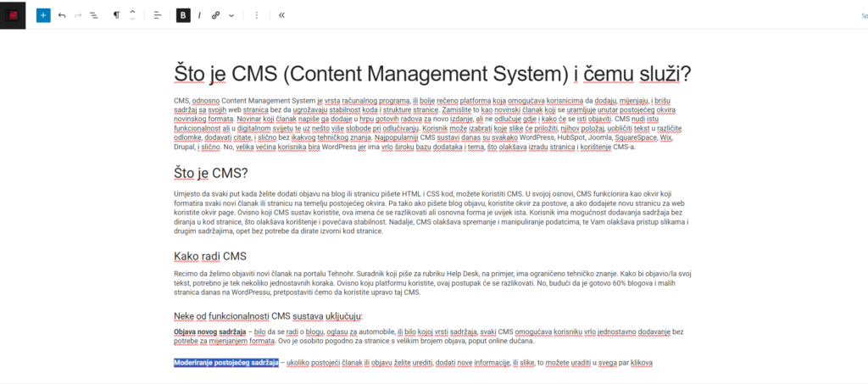Redo the last undone change

click(78, 15)
